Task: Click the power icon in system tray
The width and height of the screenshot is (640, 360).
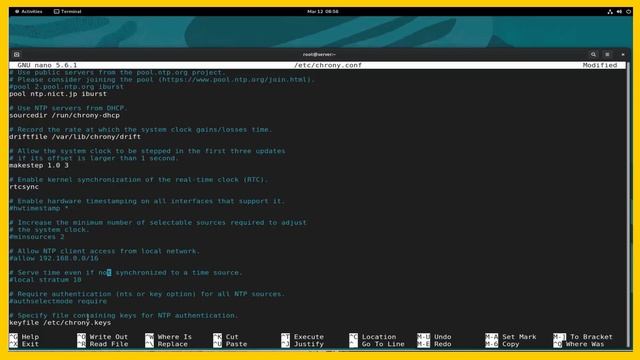Action: (x=629, y=12)
